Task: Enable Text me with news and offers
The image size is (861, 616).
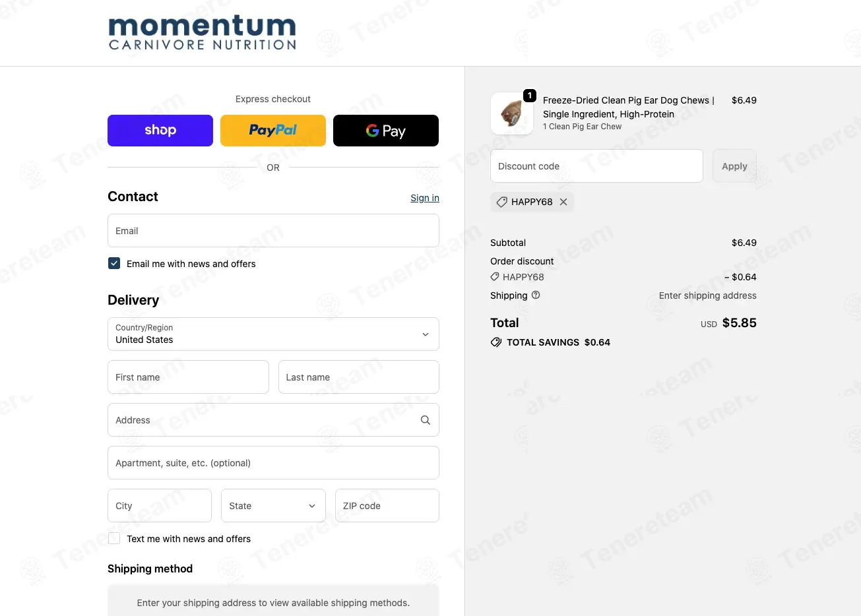Action: click(114, 538)
